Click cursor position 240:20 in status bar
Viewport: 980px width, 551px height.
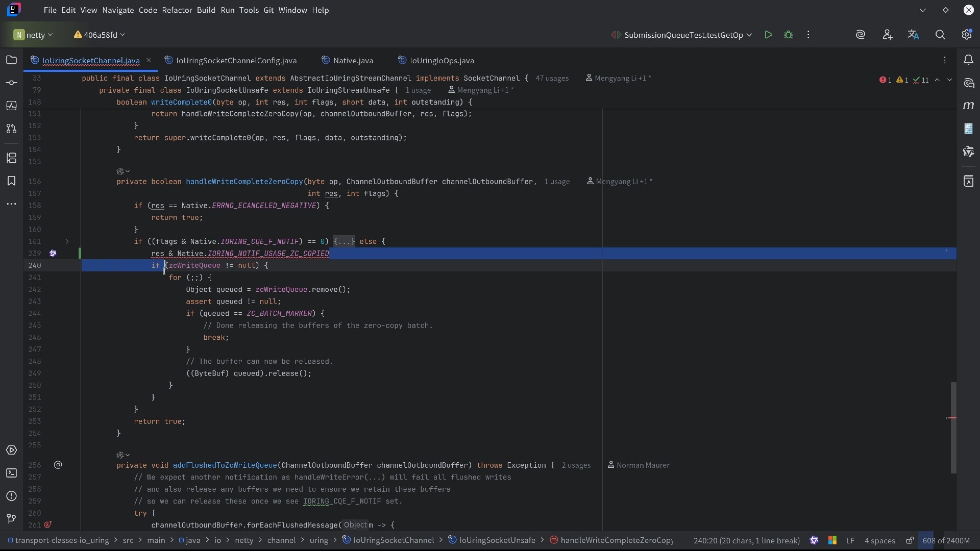(747, 540)
